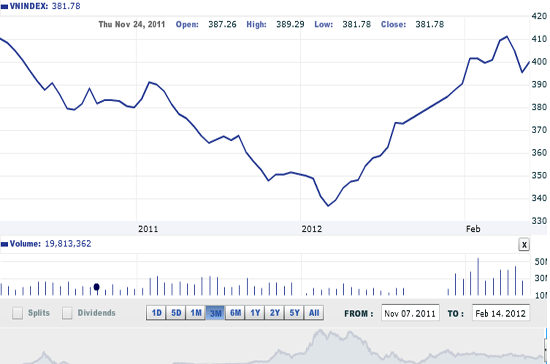The height and width of the screenshot is (364, 550).
Task: Select the 1Y time range
Action: pos(255,313)
